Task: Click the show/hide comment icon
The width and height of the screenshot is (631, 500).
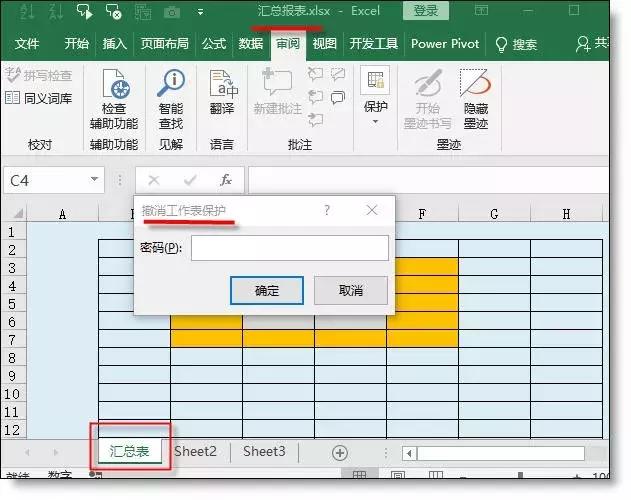Action: coord(338,74)
